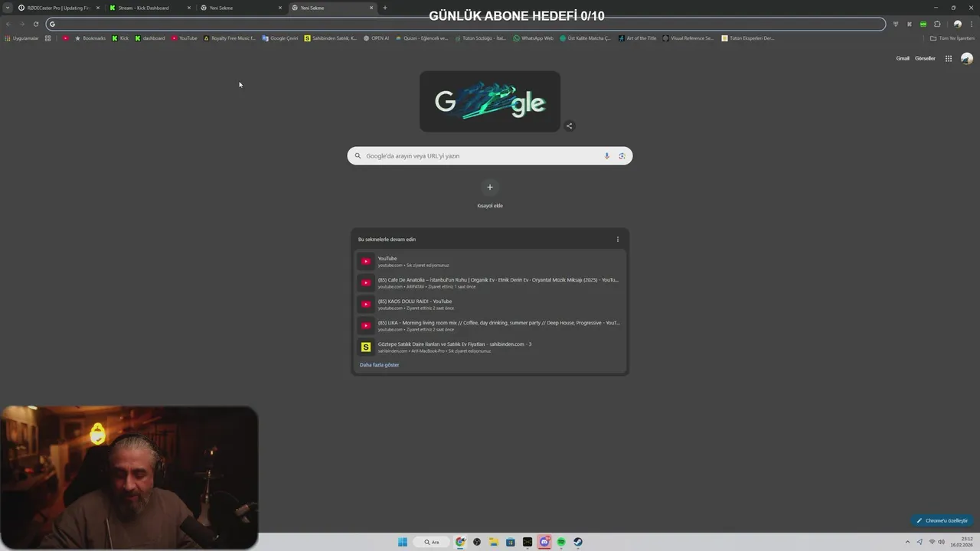Image resolution: width=980 pixels, height=551 pixels.
Task: Open the Kick bookmark
Action: tap(120, 38)
